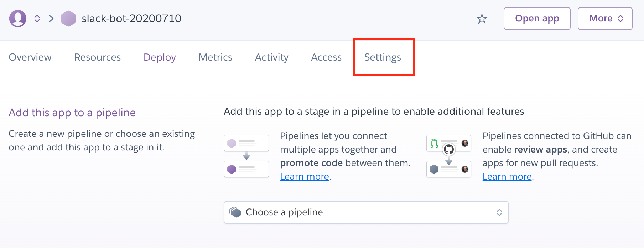
Task: Click the Open app button
Action: click(537, 19)
